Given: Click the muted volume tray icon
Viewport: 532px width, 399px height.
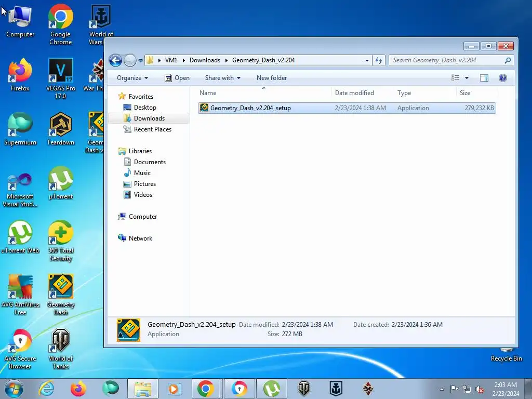Looking at the screenshot, I should (480, 389).
